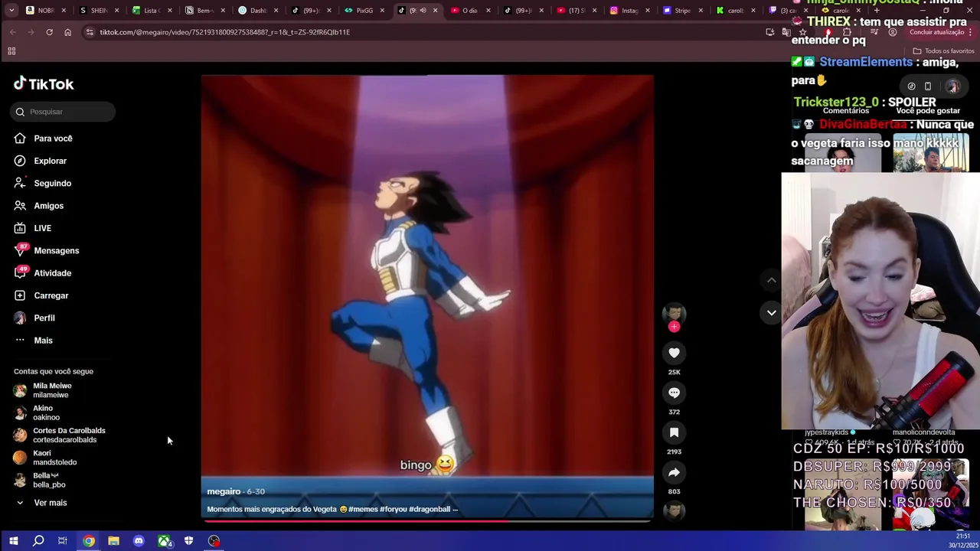
Task: Click the URL address bar
Action: (429, 32)
